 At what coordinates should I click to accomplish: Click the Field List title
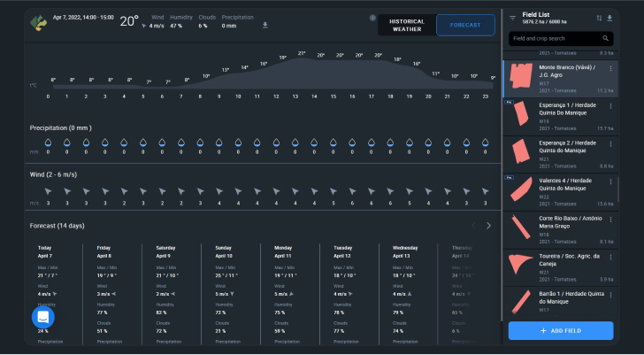[x=536, y=14]
